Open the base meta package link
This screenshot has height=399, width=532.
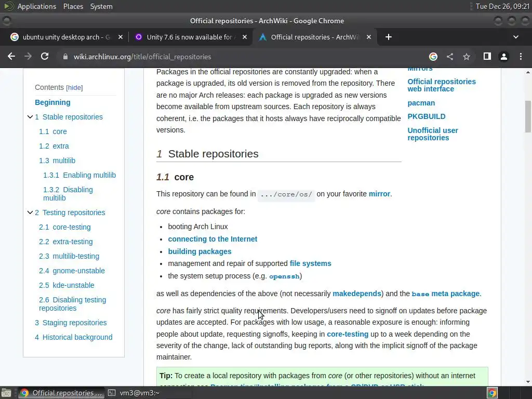click(x=446, y=294)
